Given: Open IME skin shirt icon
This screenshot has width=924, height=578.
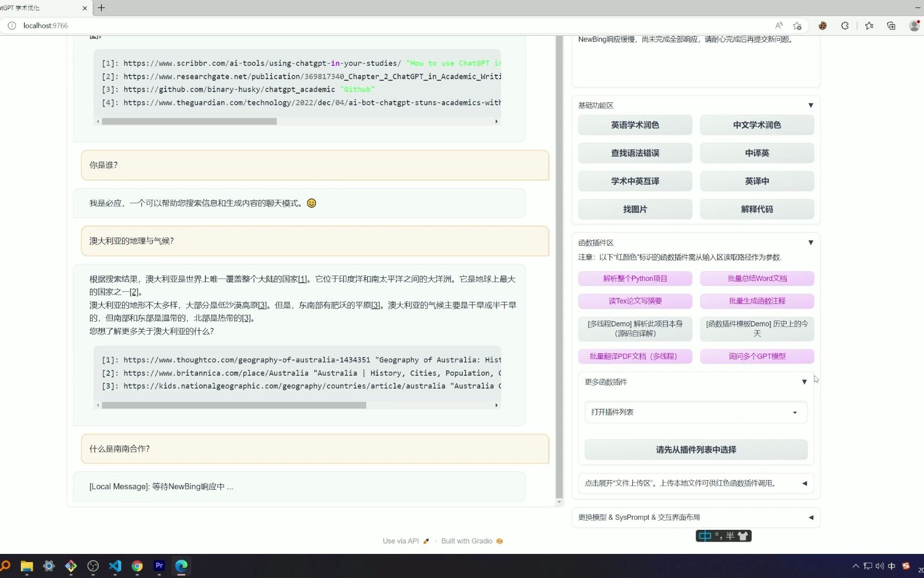Looking at the screenshot, I should (x=743, y=536).
